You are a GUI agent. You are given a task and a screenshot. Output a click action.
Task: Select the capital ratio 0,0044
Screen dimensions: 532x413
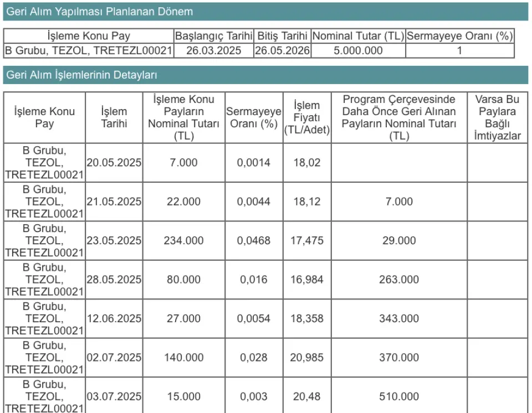coord(254,202)
